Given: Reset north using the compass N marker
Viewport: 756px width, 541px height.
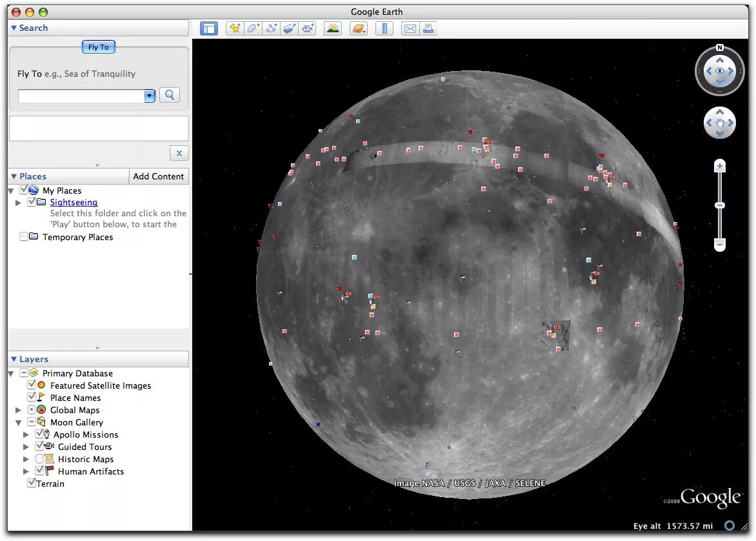Looking at the screenshot, I should (x=719, y=47).
